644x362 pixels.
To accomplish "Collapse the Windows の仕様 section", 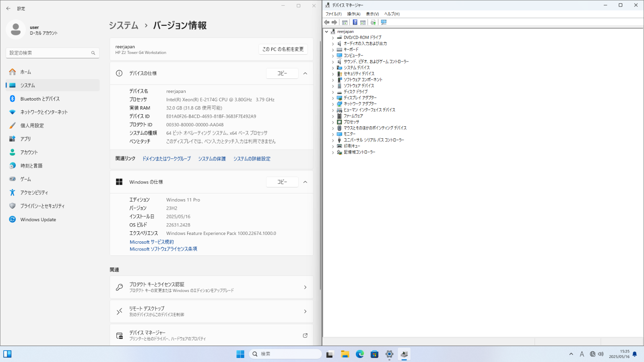I will [x=305, y=182].
